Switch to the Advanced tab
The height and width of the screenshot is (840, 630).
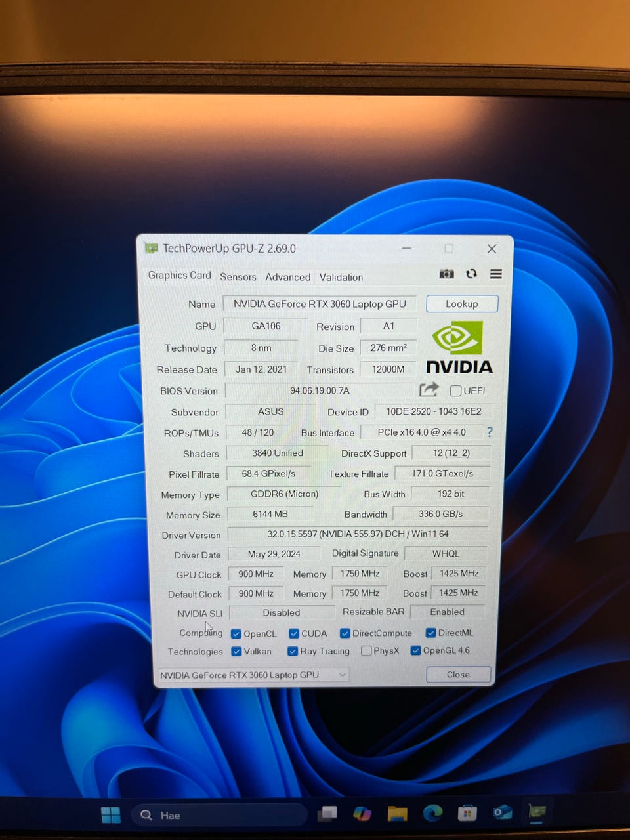(x=287, y=277)
